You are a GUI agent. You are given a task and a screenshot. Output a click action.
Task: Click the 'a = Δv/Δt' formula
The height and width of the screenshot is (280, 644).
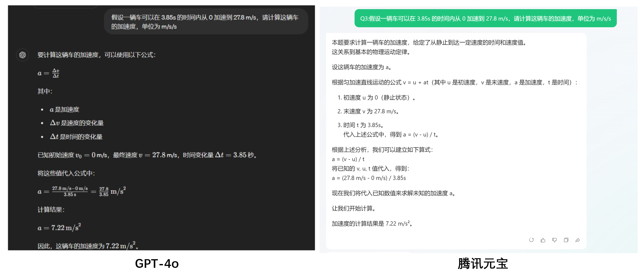coord(49,73)
